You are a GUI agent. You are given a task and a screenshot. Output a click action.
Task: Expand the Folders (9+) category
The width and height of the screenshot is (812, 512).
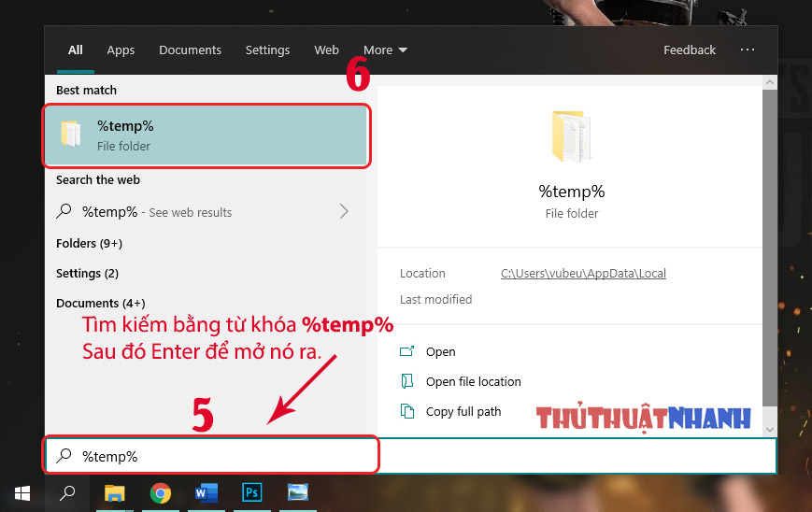(89, 243)
